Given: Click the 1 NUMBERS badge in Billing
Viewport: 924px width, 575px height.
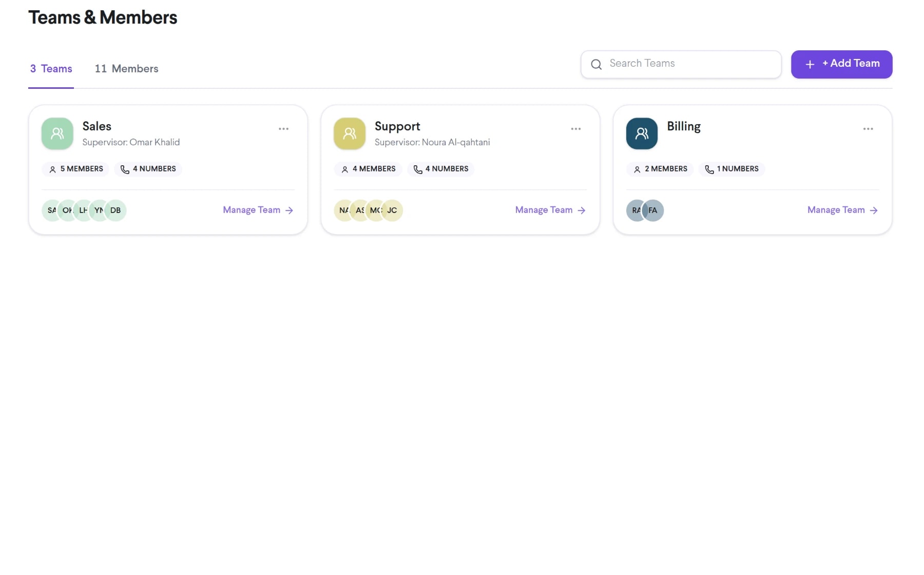Looking at the screenshot, I should tap(731, 169).
